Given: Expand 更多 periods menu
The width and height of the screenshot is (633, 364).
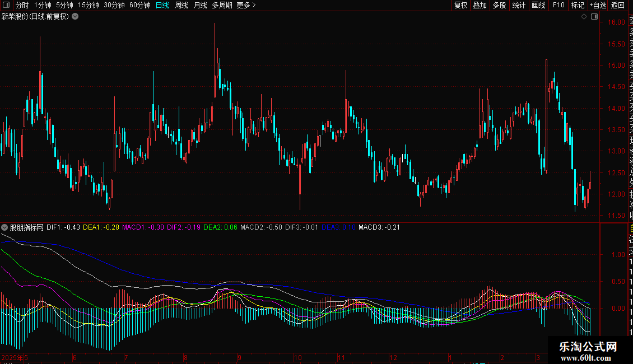Looking at the screenshot, I should tap(246, 5).
